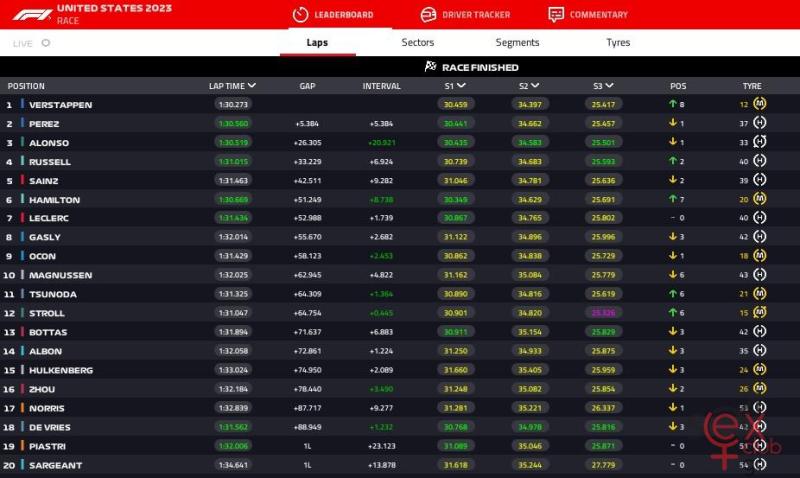Click Verstappen's lap time 1:30.273
This screenshot has width=800, height=478.
[x=233, y=104]
